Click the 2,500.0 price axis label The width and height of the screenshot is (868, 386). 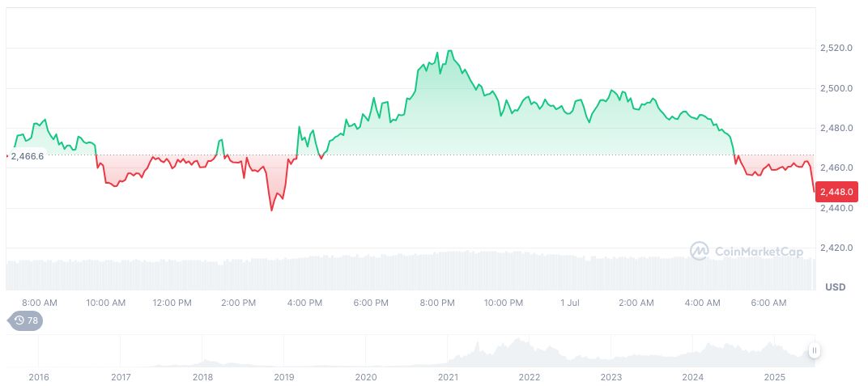836,88
